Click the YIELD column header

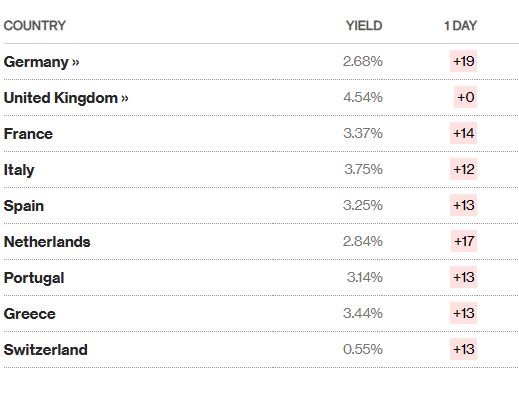pos(364,26)
